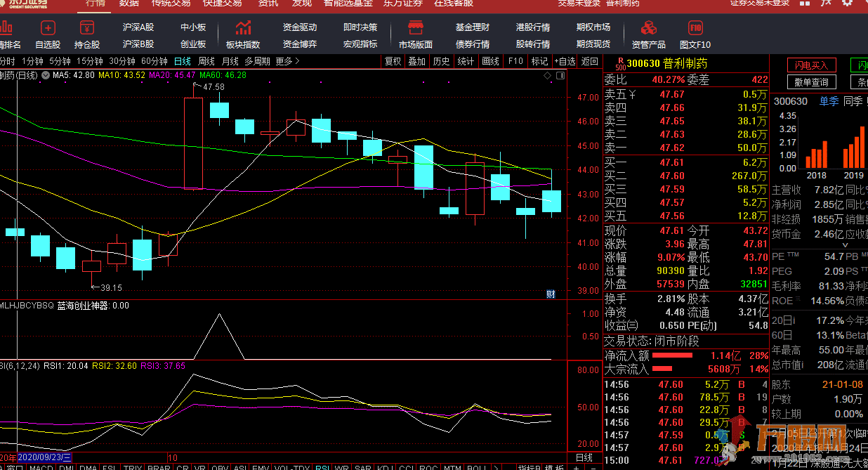Open 中小板 market list
The width and height of the screenshot is (868, 470).
click(x=193, y=27)
